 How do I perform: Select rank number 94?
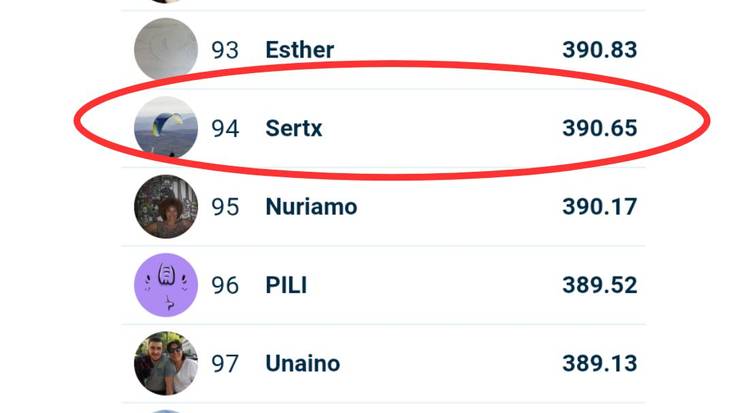(x=225, y=128)
